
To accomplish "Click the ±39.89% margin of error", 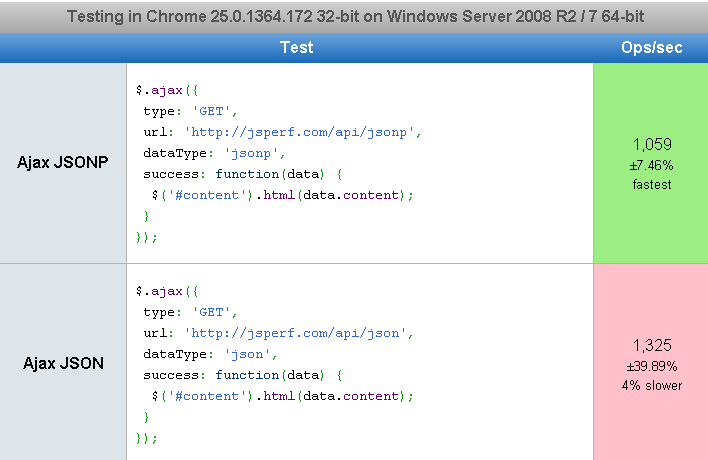I will coord(652,366).
